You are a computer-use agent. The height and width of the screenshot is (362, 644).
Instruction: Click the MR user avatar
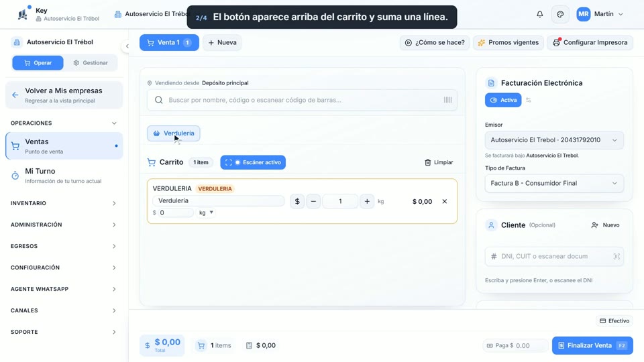click(583, 14)
